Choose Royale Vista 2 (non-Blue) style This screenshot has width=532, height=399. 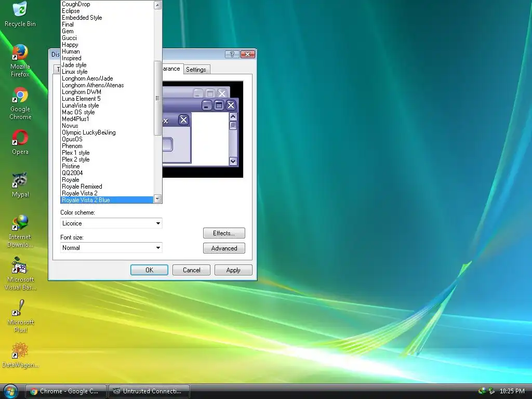107,193
